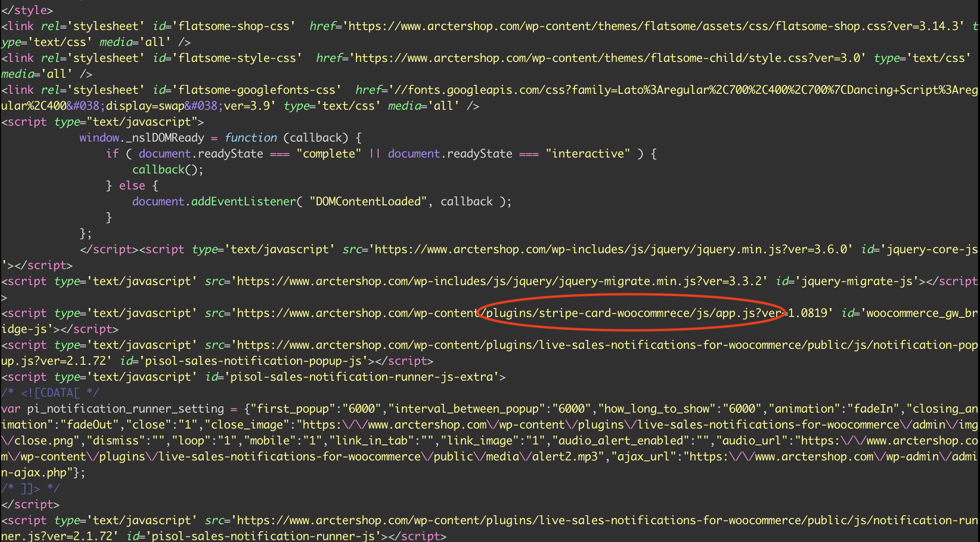This screenshot has width=980, height=542.
Task: Click the '} else {' line
Action: [x=132, y=186]
